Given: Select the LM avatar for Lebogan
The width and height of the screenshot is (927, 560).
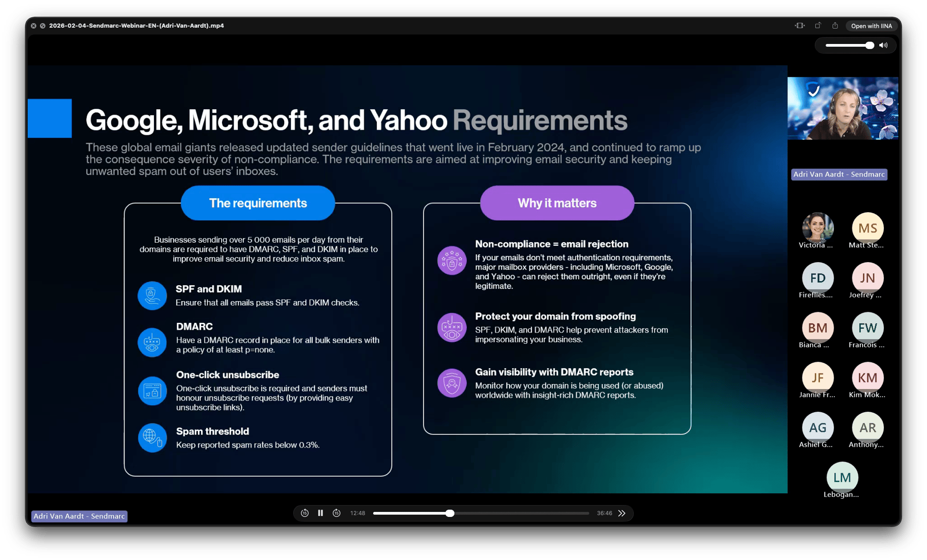Looking at the screenshot, I should coord(842,478).
